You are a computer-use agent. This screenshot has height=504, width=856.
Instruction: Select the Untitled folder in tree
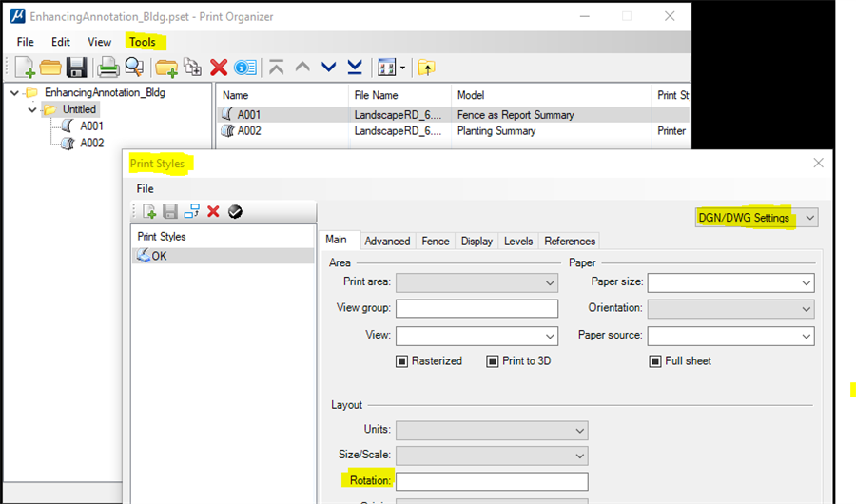79,109
